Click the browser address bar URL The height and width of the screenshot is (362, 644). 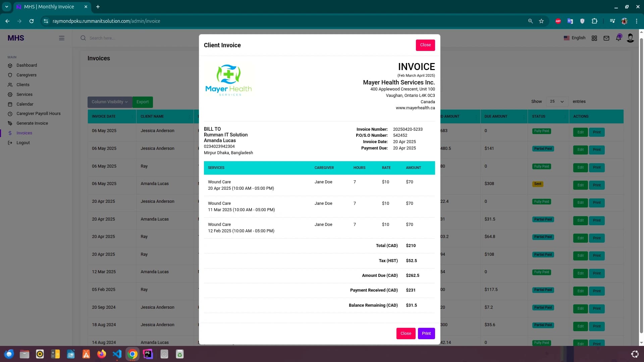click(x=106, y=21)
